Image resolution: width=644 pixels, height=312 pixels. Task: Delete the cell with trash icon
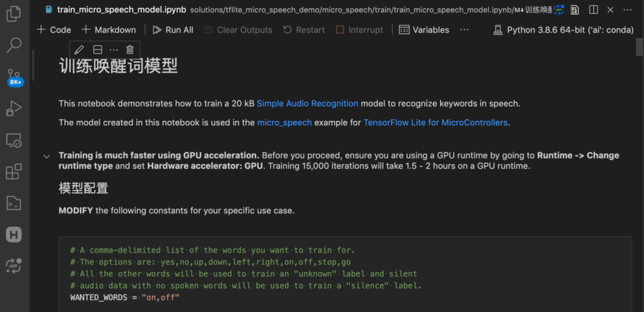pyautogui.click(x=130, y=49)
